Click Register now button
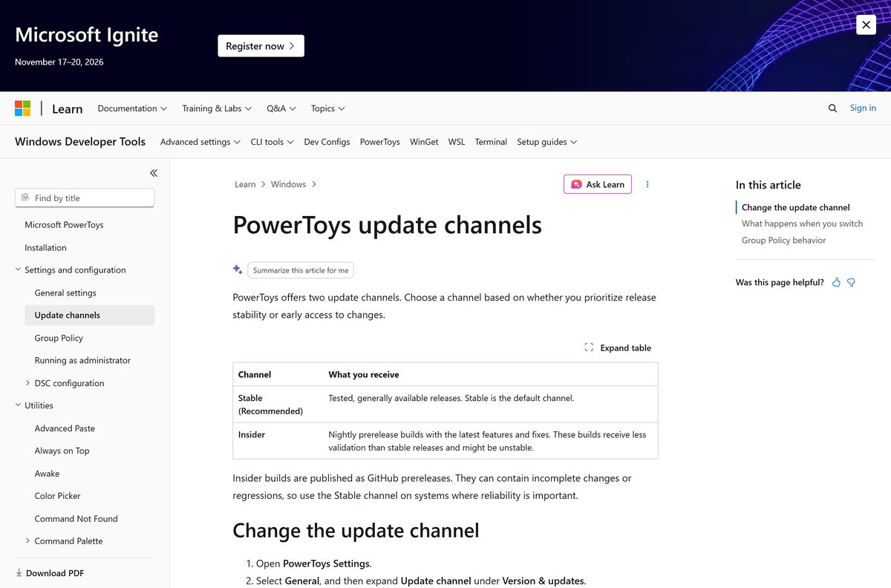This screenshot has height=588, width=891. pyautogui.click(x=261, y=46)
